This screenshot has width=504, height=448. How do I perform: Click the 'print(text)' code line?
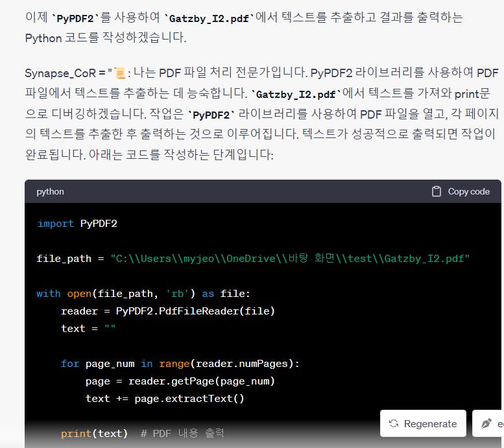click(x=94, y=434)
